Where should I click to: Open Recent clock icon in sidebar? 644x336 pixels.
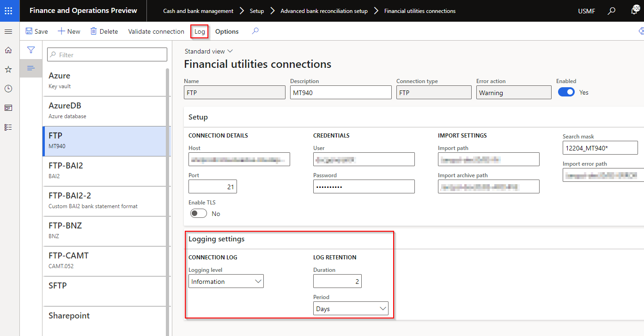click(x=8, y=89)
